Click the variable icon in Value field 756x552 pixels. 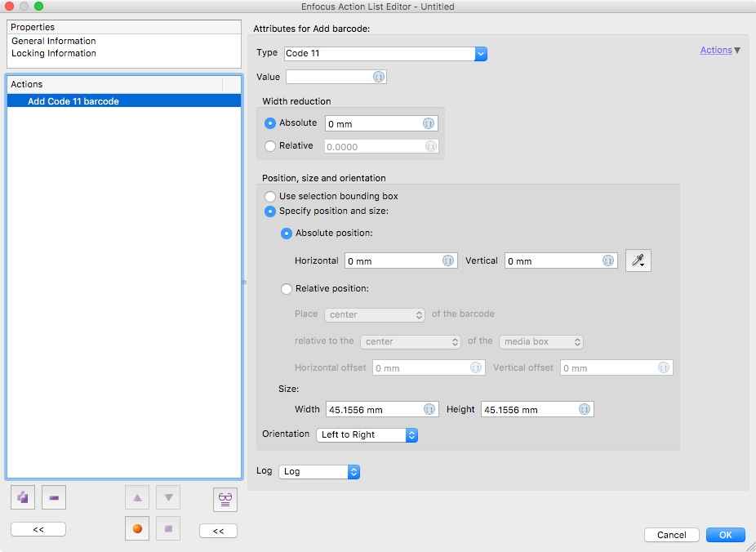point(379,77)
